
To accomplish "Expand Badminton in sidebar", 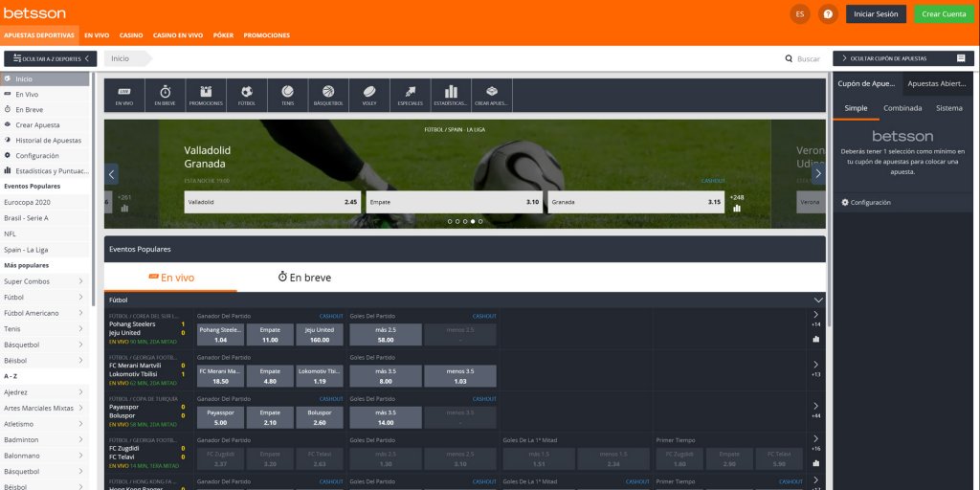I will point(80,439).
